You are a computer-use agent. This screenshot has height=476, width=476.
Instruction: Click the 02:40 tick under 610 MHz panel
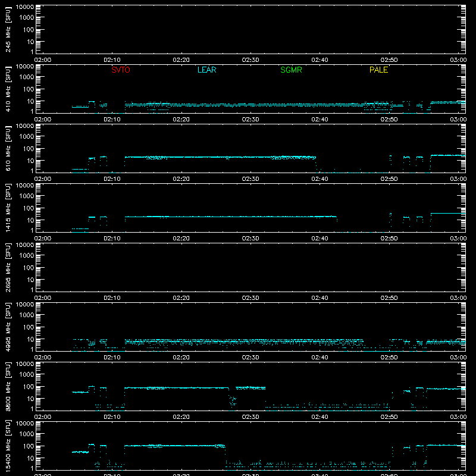pyautogui.click(x=320, y=179)
